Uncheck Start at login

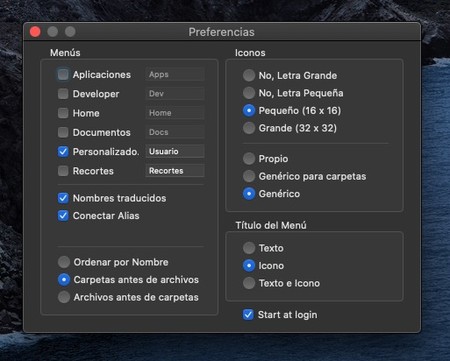point(248,314)
